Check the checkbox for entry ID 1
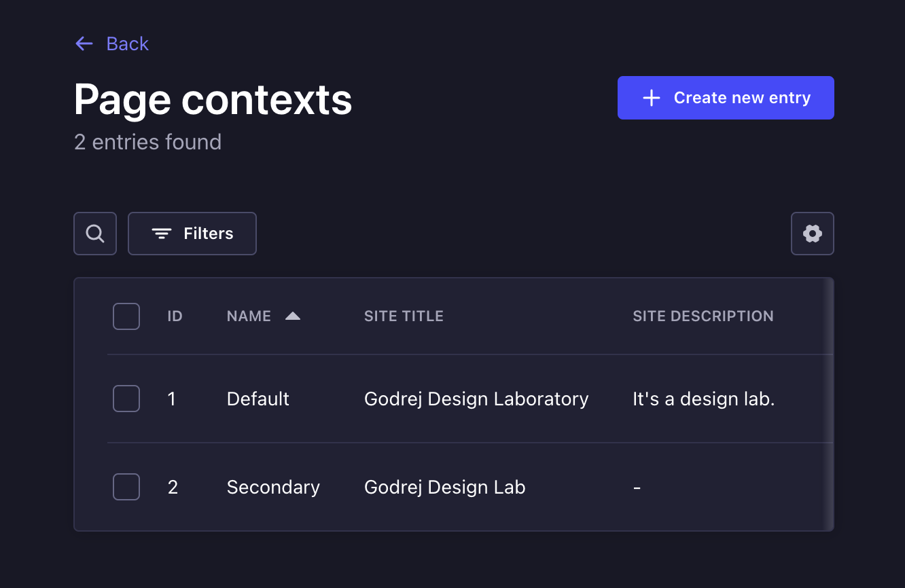 (x=126, y=399)
